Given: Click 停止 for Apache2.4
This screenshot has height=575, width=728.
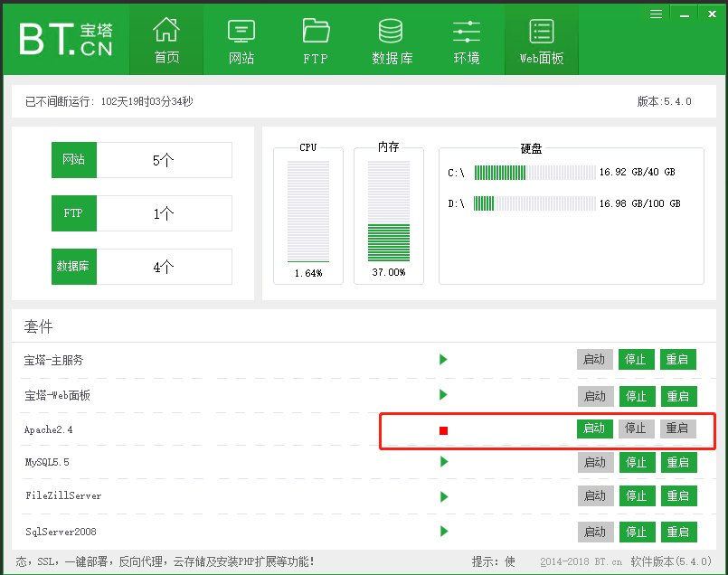Looking at the screenshot, I should [x=636, y=429].
